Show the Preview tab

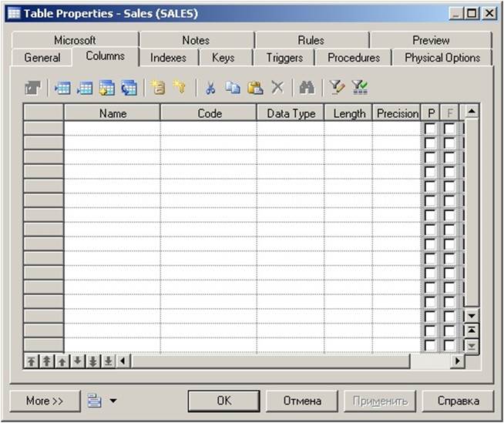(x=431, y=40)
